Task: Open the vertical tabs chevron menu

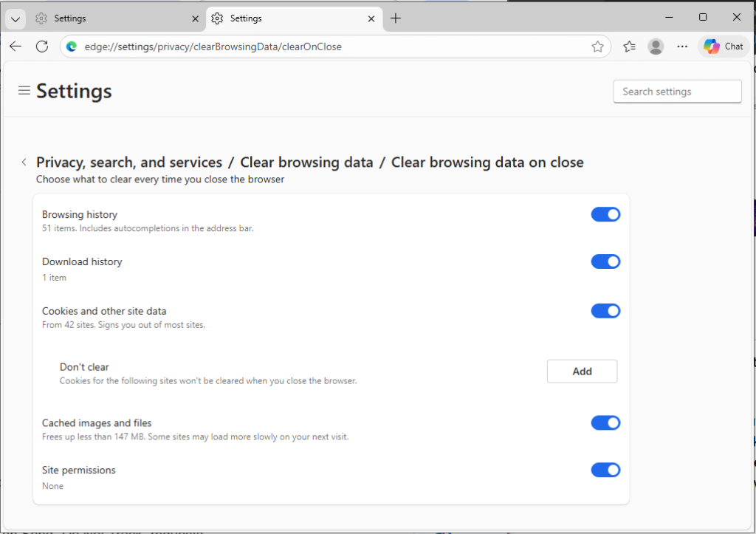Action: 15,18
